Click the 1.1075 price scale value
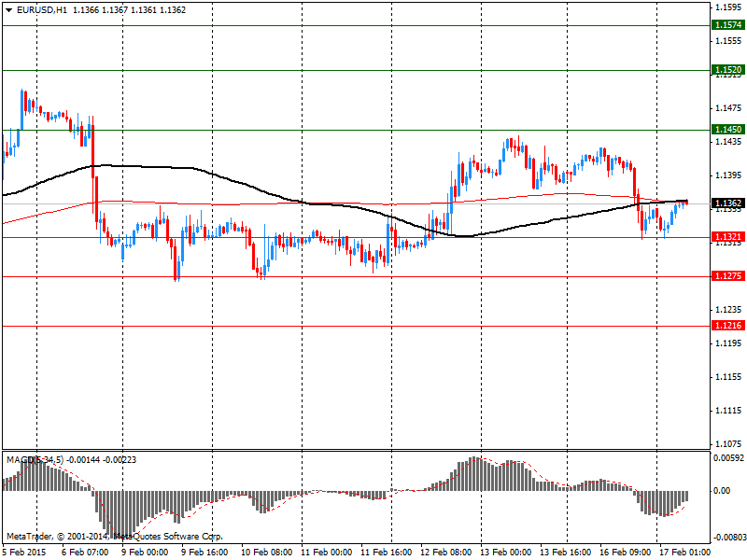This screenshot has width=747, height=560. click(x=729, y=444)
